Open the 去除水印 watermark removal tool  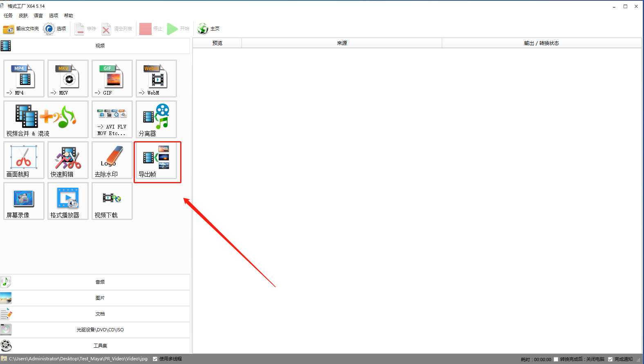pos(112,160)
